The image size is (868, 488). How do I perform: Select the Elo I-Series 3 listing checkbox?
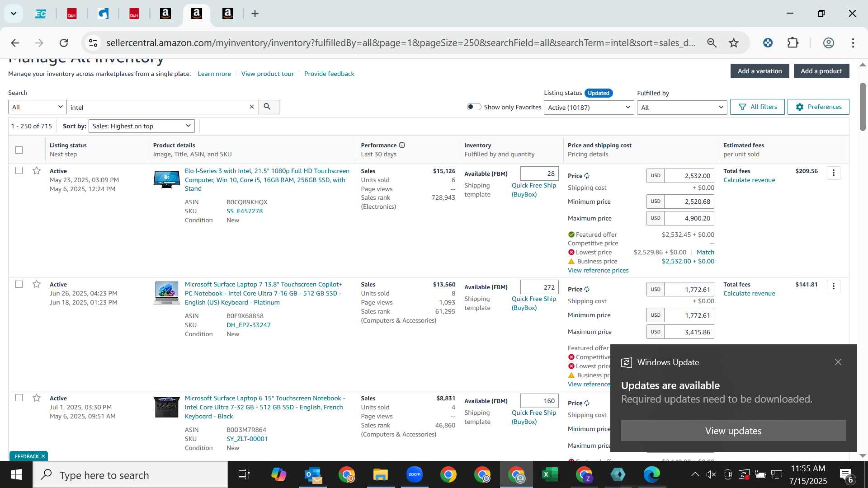point(19,170)
